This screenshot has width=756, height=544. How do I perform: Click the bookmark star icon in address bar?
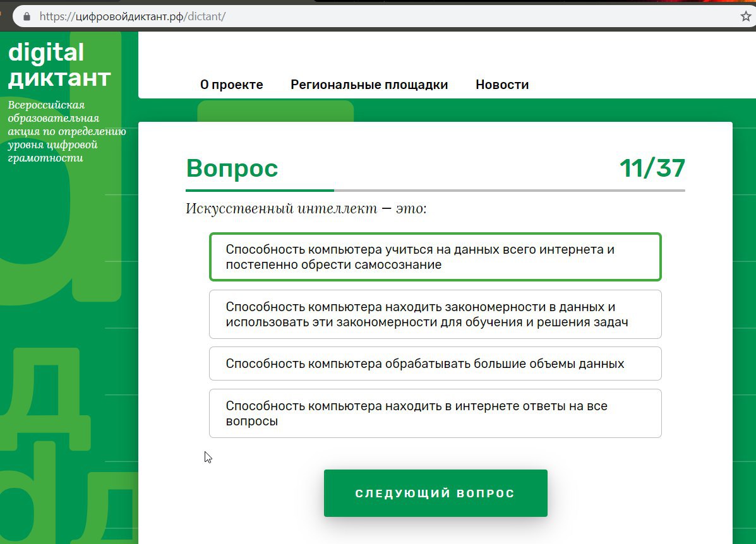point(745,16)
